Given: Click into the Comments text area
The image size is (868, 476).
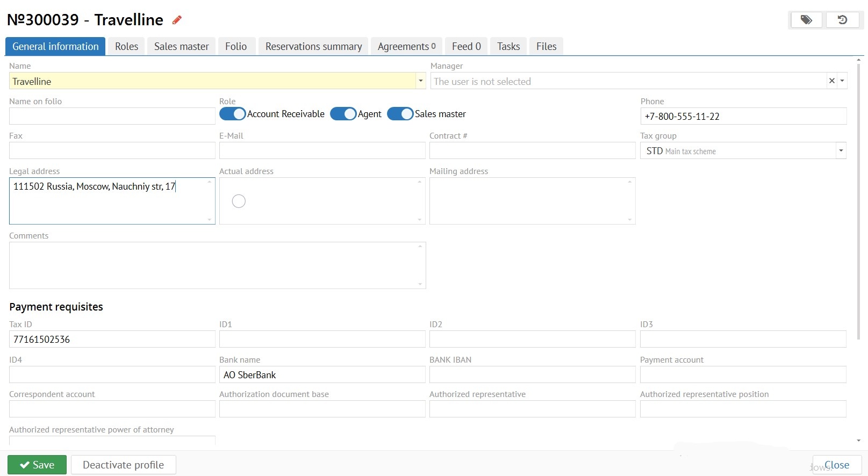Looking at the screenshot, I should pyautogui.click(x=217, y=265).
